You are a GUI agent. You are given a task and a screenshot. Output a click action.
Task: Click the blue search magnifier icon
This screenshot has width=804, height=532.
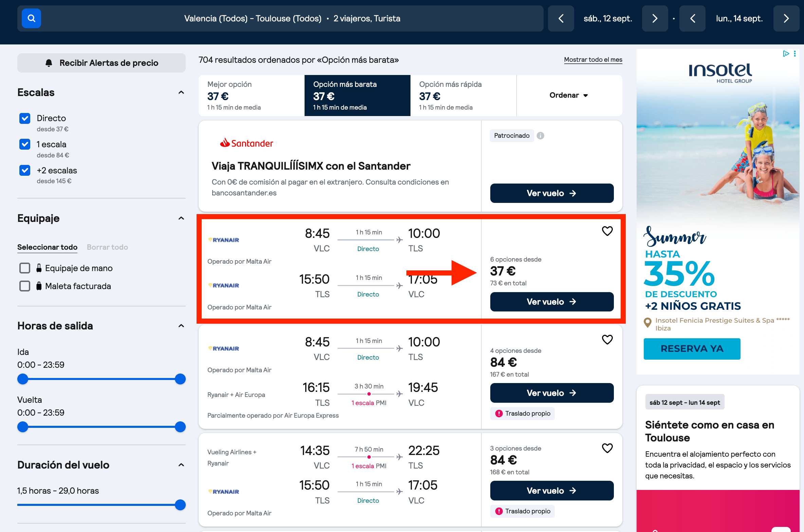click(31, 18)
